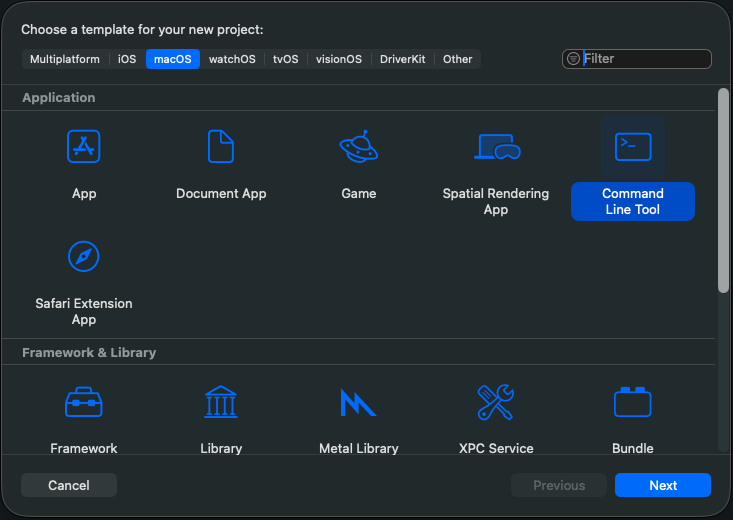The height and width of the screenshot is (520, 733).
Task: Click the filter icon in search field
Action: 573,59
